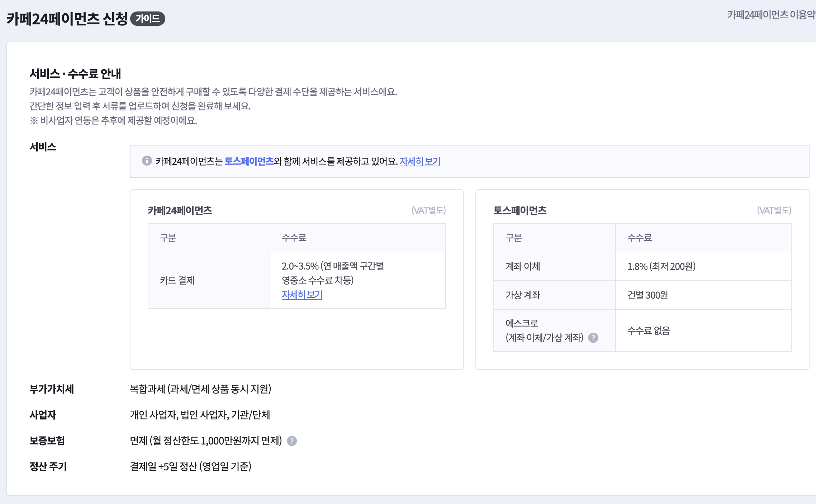
Task: Click the bold 토스페이먼츠 link in the notice
Action: [x=249, y=161]
